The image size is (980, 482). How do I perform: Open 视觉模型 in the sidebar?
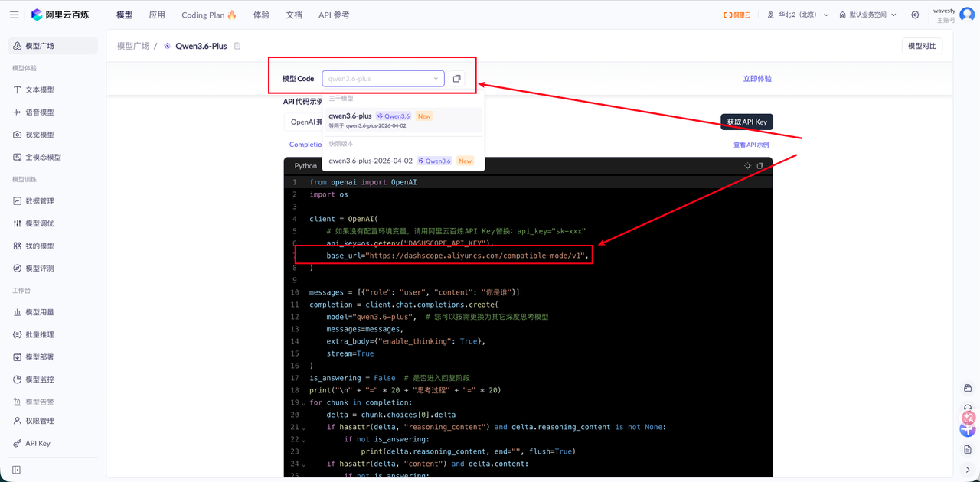click(53, 135)
